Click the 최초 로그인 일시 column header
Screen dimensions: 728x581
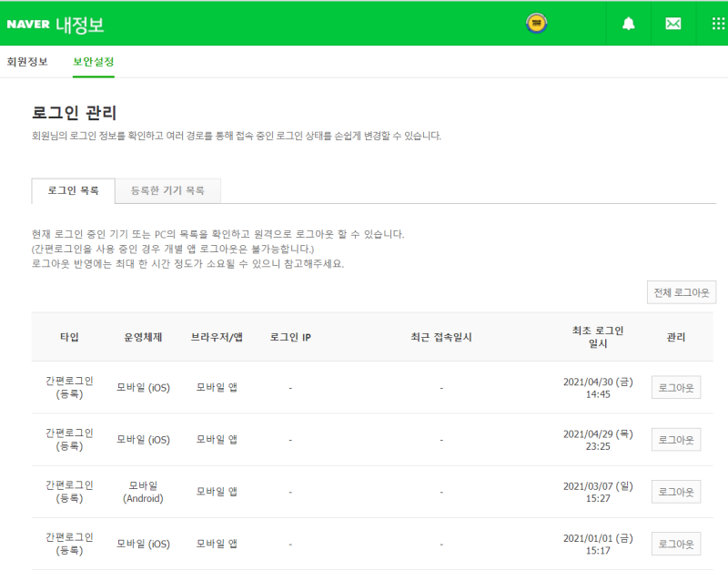pos(598,337)
